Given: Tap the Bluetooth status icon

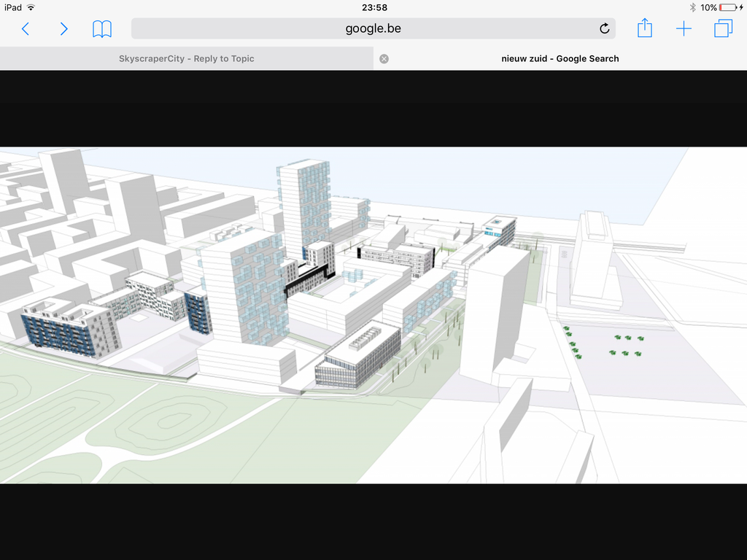Looking at the screenshot, I should click(x=692, y=7).
